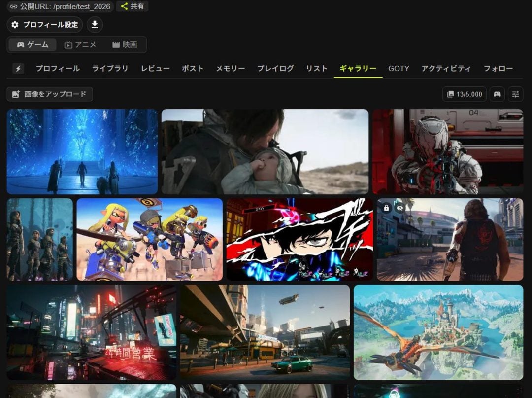Switch to プロフィール tab
Screen dimensions: 532x398
(x=58, y=68)
